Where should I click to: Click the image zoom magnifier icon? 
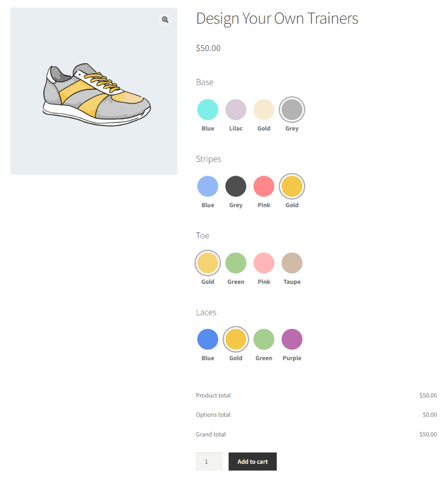tap(165, 19)
